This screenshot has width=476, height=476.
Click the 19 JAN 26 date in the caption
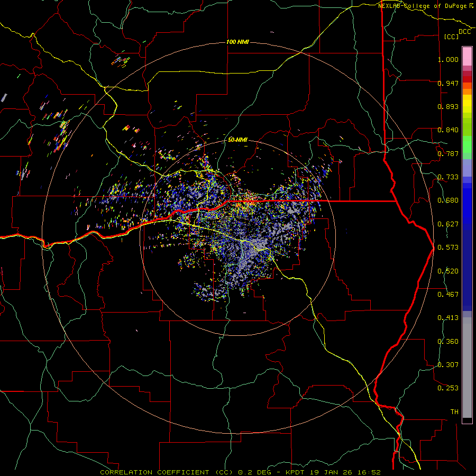coord(330,472)
